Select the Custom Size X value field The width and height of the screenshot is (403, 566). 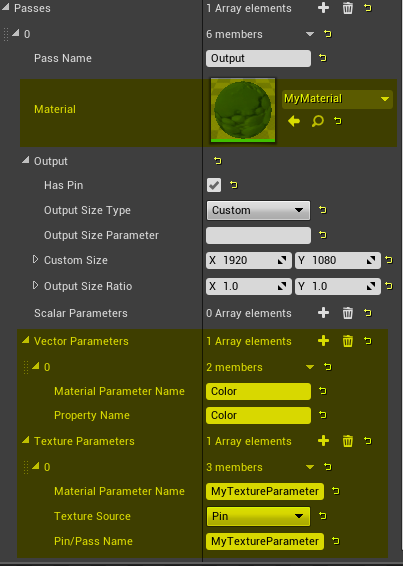click(x=248, y=260)
